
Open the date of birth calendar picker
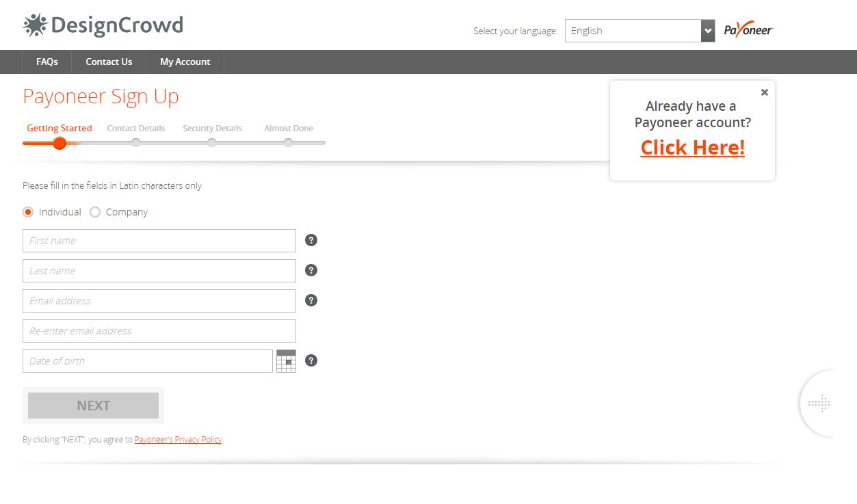286,361
